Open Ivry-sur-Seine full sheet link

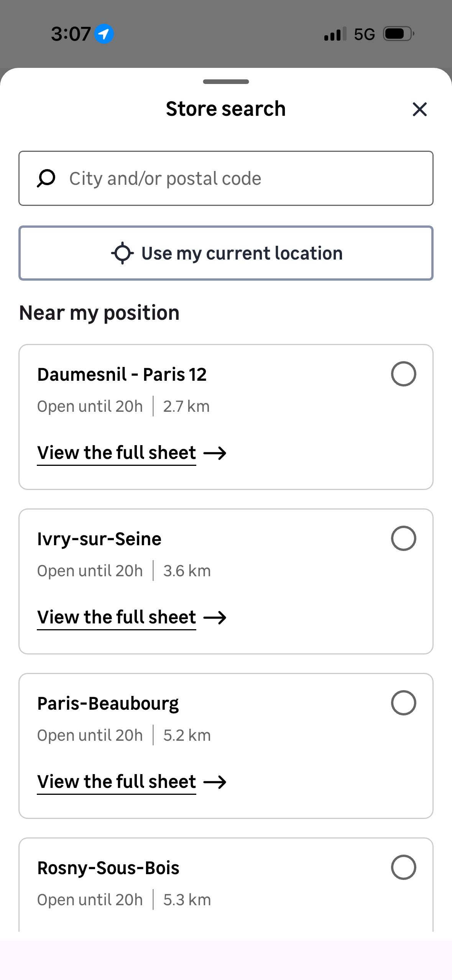(117, 617)
